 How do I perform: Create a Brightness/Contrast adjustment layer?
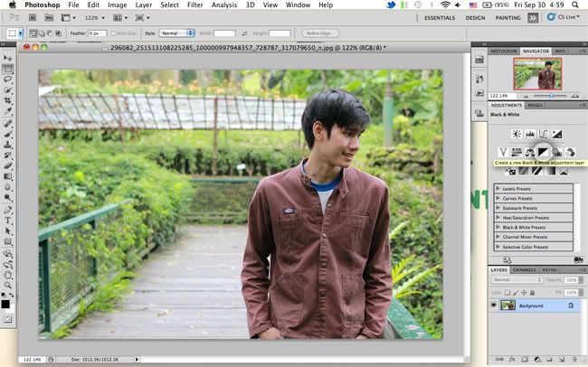coord(517,134)
